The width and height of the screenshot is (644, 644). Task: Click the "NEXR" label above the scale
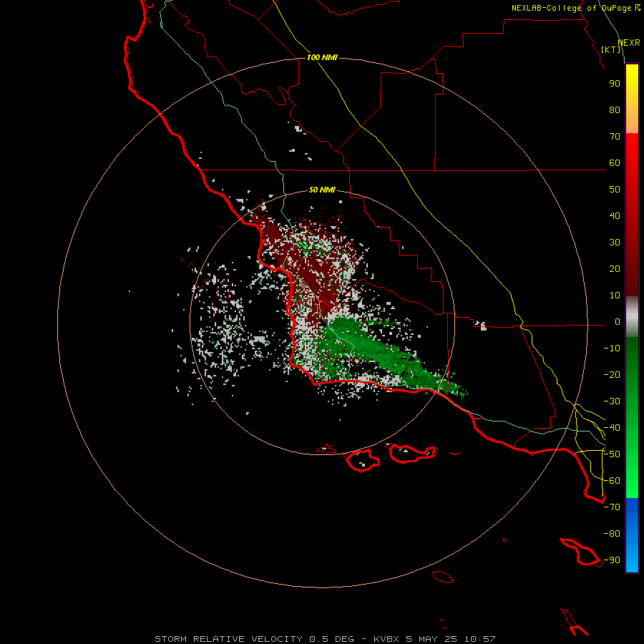tap(629, 43)
